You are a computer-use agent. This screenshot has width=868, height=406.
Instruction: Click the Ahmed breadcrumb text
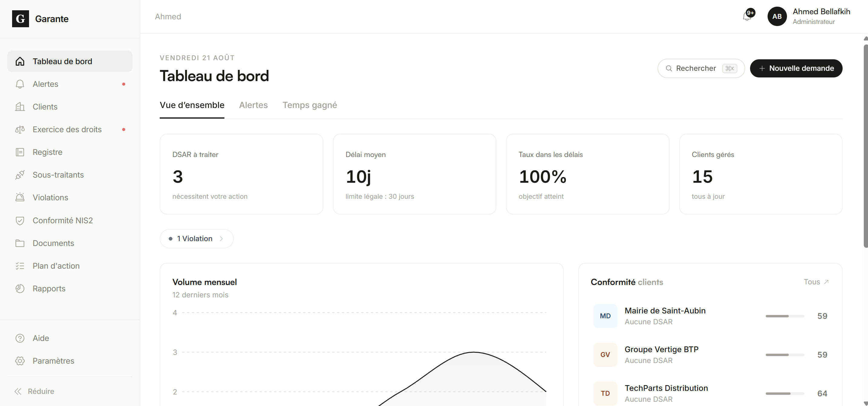168,17
